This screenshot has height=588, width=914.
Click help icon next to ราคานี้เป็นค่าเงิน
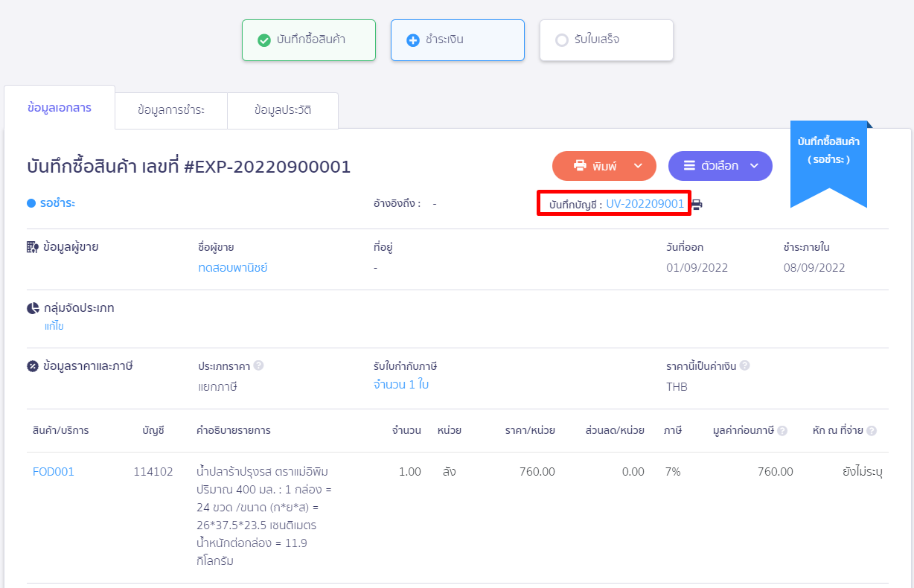(x=744, y=365)
